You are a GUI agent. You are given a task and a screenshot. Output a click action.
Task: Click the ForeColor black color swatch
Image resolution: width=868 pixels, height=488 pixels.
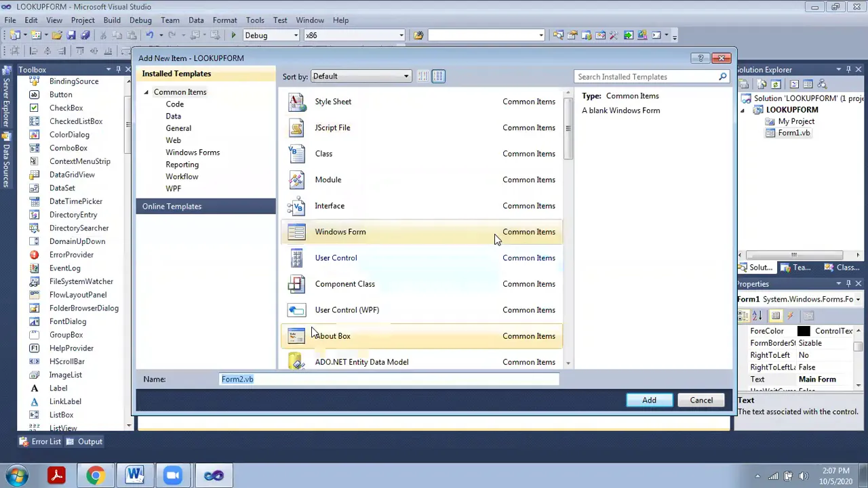[804, 331]
